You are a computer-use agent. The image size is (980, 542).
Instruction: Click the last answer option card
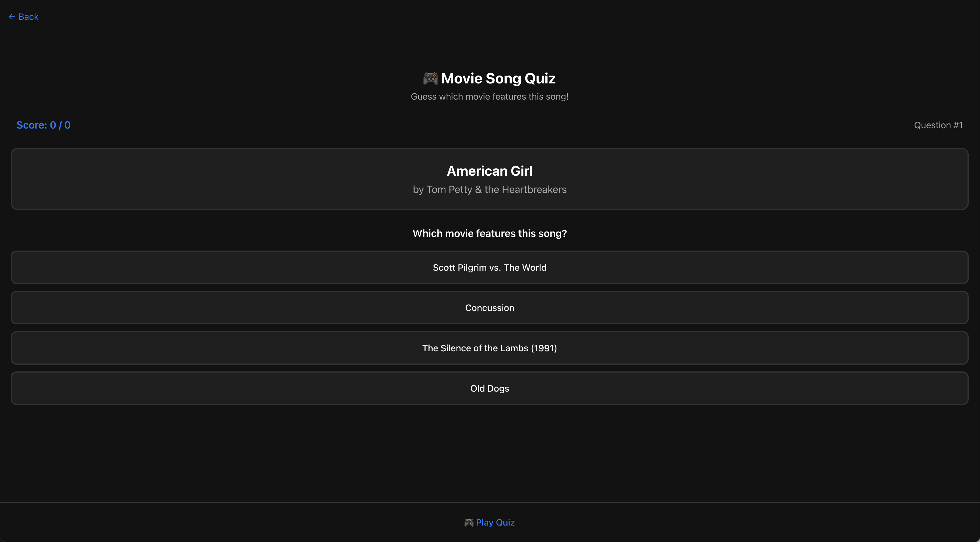[490, 388]
